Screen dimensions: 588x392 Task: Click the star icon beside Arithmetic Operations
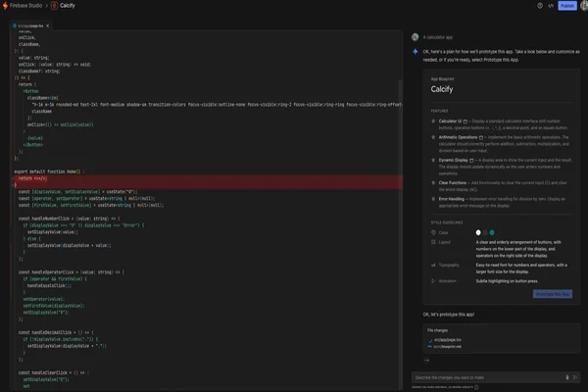pos(433,137)
